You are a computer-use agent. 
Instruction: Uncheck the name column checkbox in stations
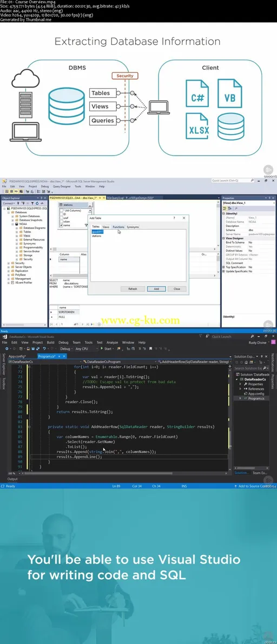click(x=61, y=225)
